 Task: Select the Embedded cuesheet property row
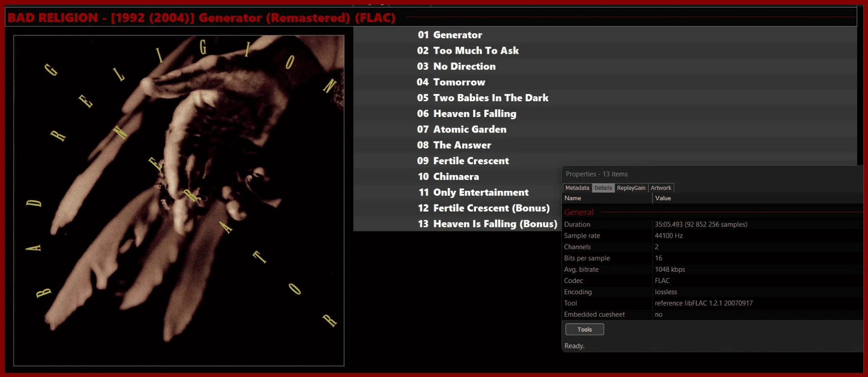click(x=713, y=315)
